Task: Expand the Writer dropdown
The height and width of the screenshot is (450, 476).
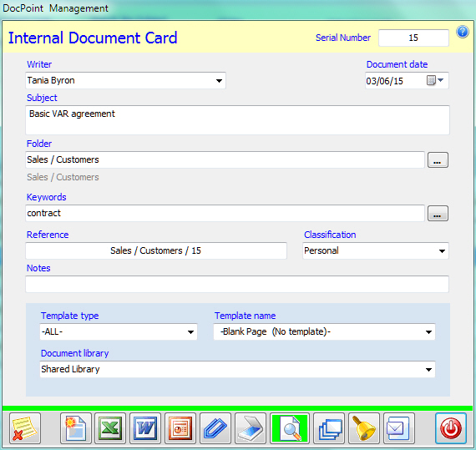Action: [x=219, y=81]
